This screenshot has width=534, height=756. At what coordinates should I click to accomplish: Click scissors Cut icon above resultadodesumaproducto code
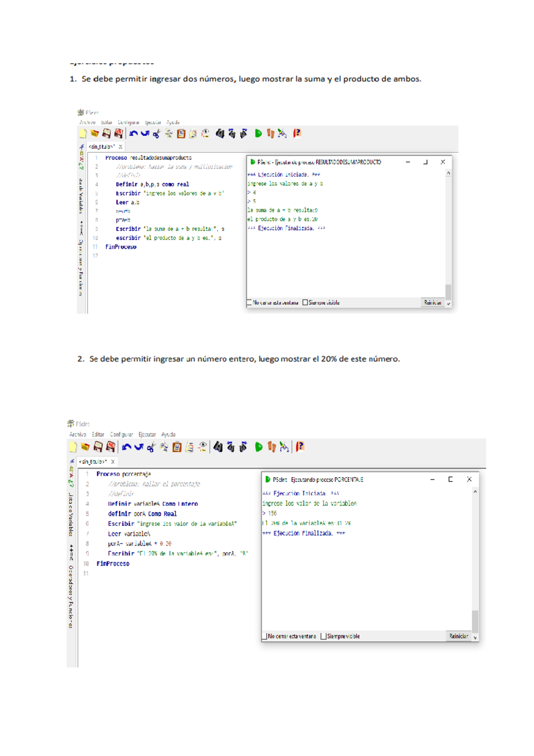click(x=157, y=134)
